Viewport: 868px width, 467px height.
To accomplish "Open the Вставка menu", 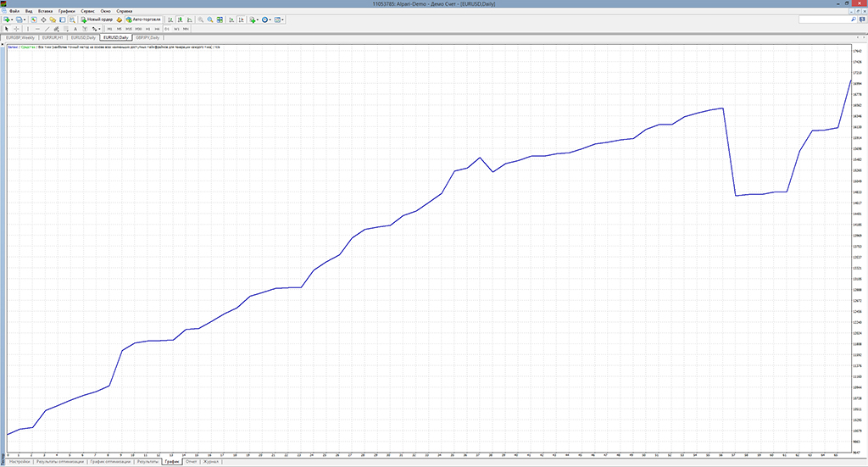I will [46, 11].
